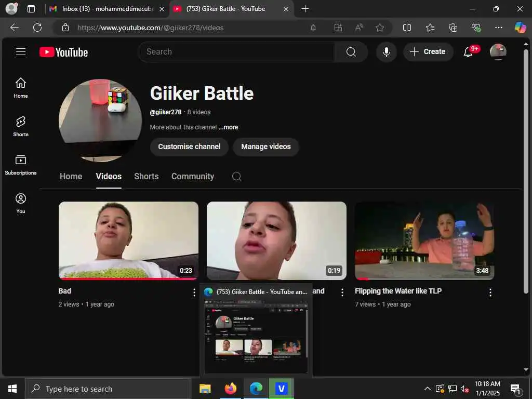
Task: Open Flipping the Water like TLP title
Action: [398, 291]
